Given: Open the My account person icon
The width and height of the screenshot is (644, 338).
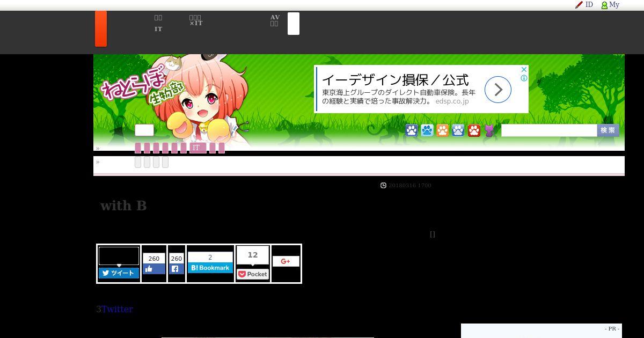Looking at the screenshot, I should tap(604, 5).
